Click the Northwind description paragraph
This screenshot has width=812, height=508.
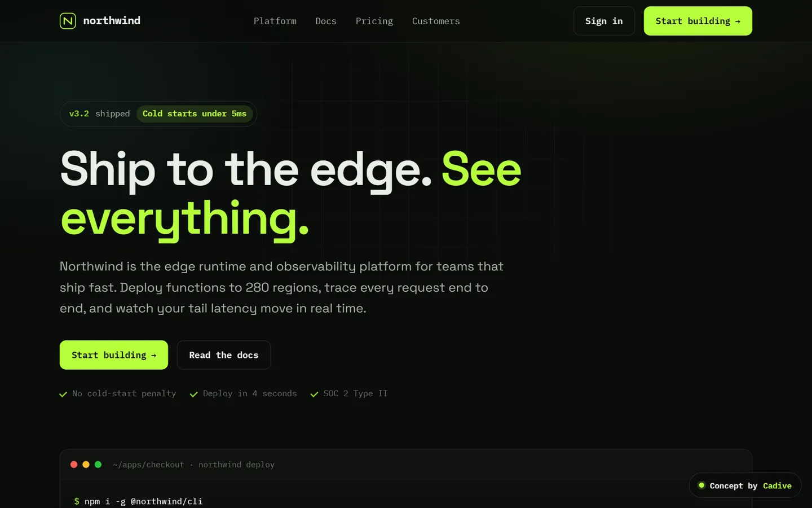click(x=282, y=287)
